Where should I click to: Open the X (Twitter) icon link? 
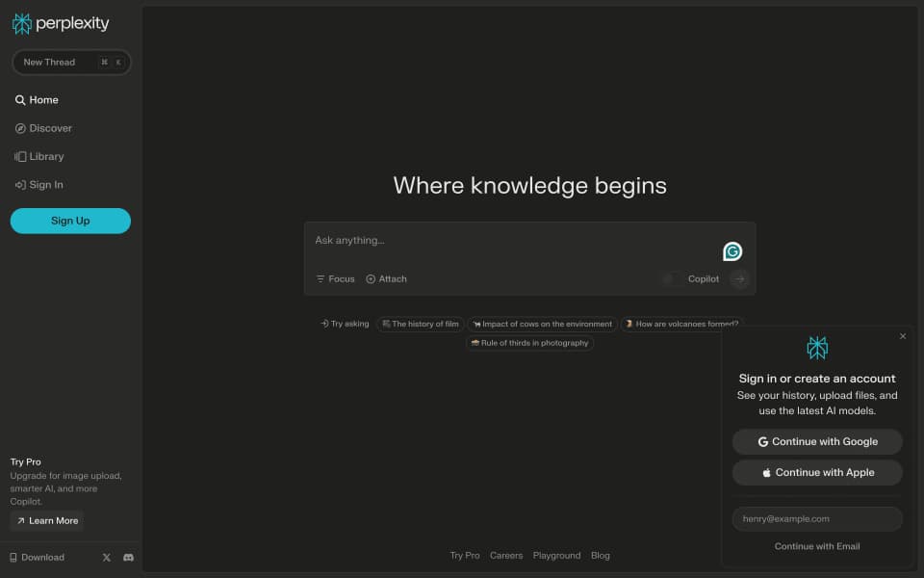click(107, 558)
